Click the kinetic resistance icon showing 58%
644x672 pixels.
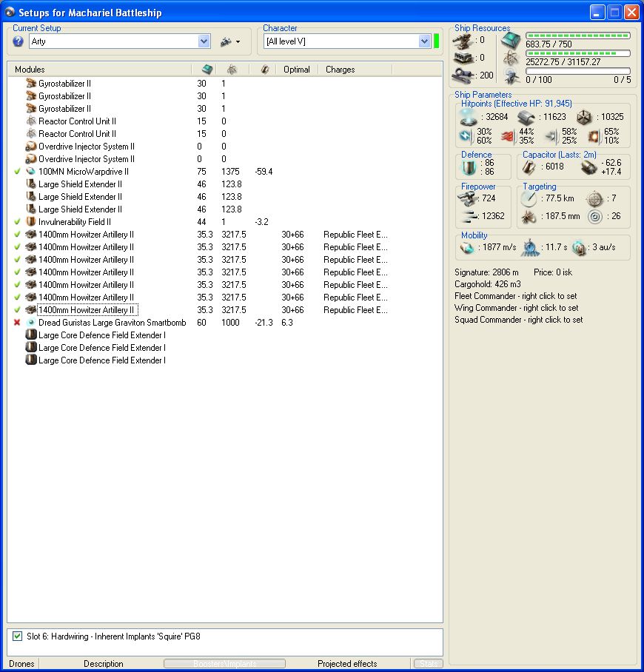[x=551, y=136]
